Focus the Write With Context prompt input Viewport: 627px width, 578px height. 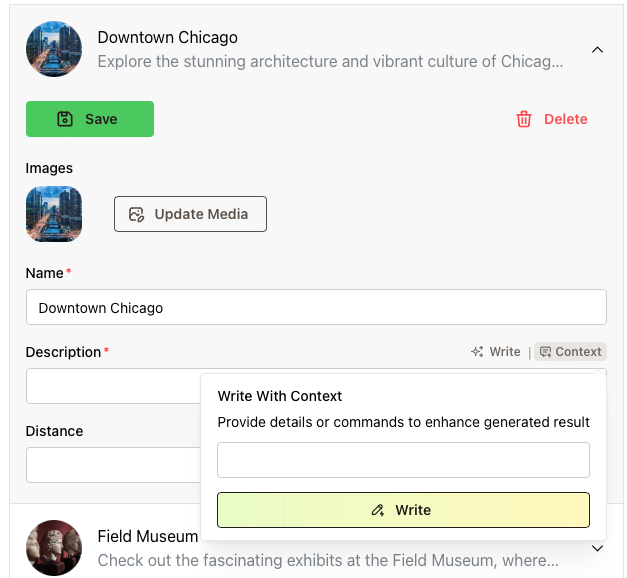[x=403, y=460]
